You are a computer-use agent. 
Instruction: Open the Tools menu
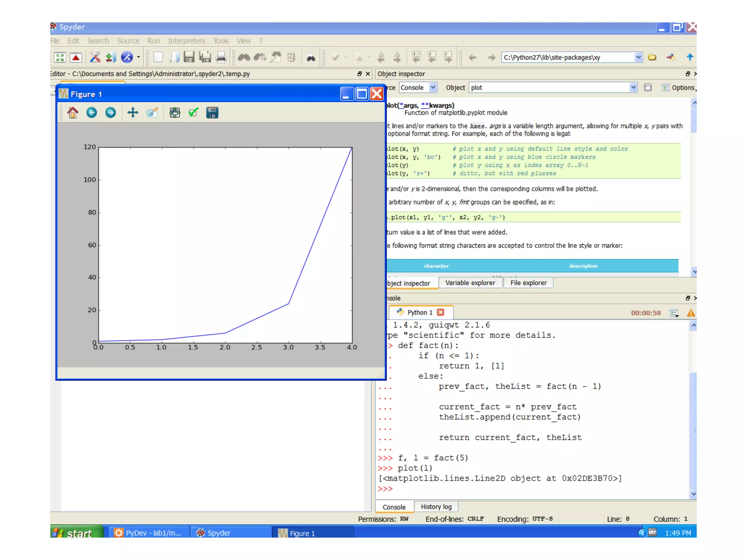coord(221,41)
